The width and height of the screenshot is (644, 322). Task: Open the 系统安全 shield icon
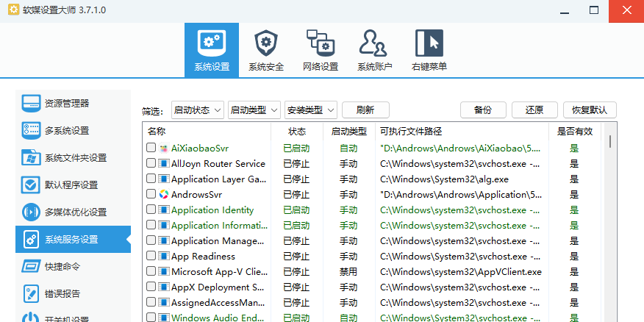point(265,43)
